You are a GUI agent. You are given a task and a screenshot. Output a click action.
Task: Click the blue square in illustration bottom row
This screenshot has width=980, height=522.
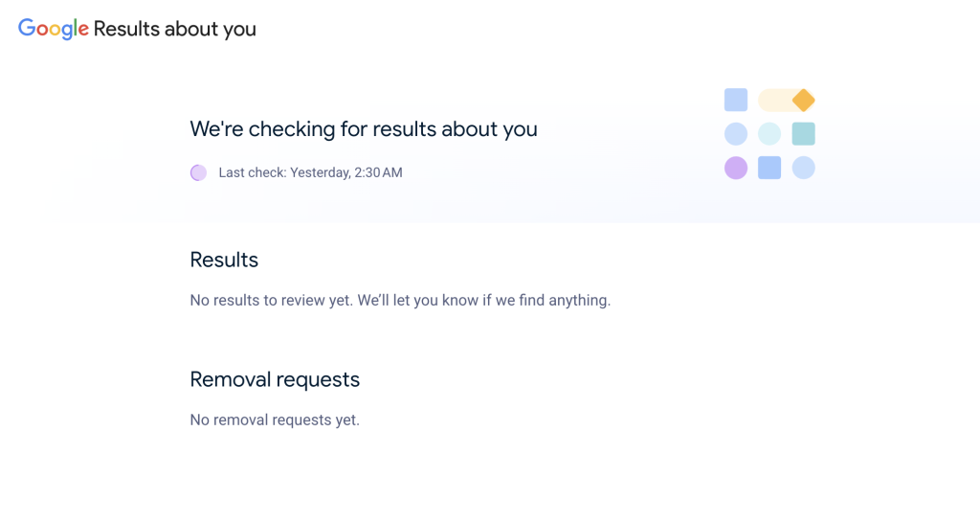[x=769, y=168]
